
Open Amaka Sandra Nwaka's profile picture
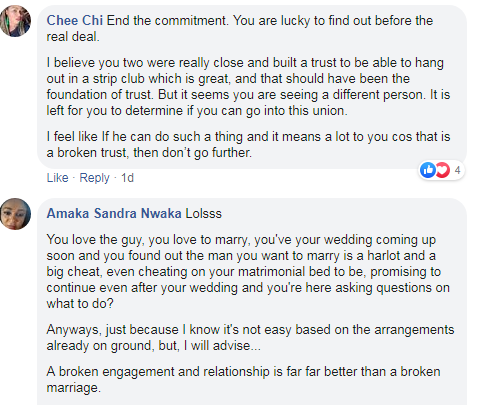coord(15,214)
